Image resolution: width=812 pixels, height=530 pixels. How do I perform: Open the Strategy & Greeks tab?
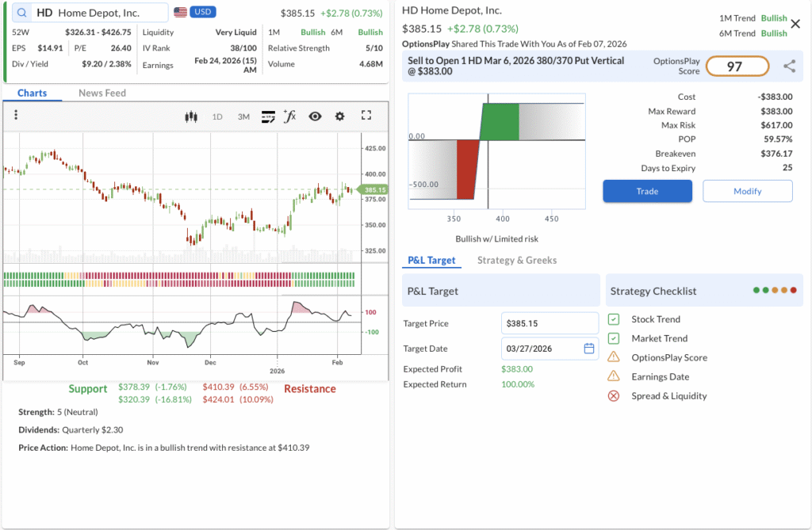[517, 260]
